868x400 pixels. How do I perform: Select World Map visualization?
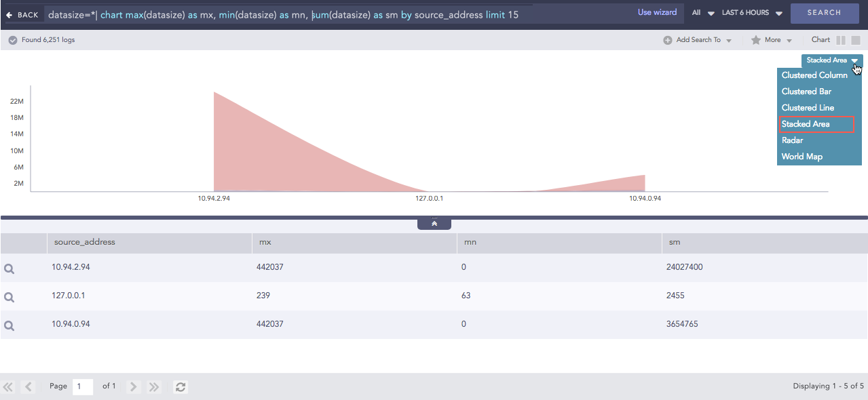(802, 156)
